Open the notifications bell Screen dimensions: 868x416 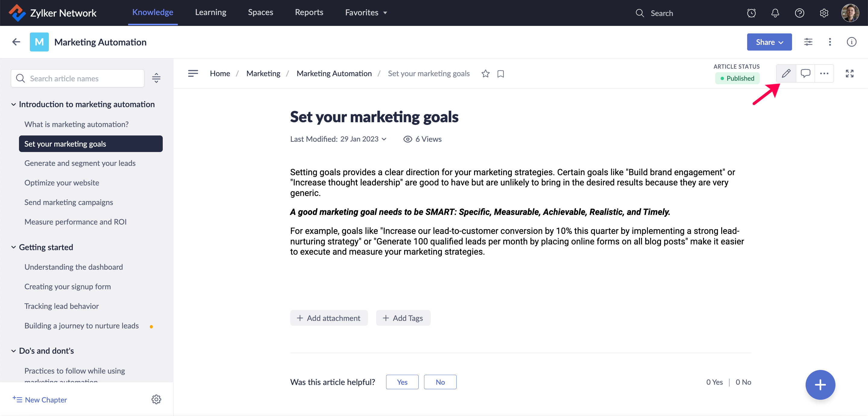coord(775,13)
